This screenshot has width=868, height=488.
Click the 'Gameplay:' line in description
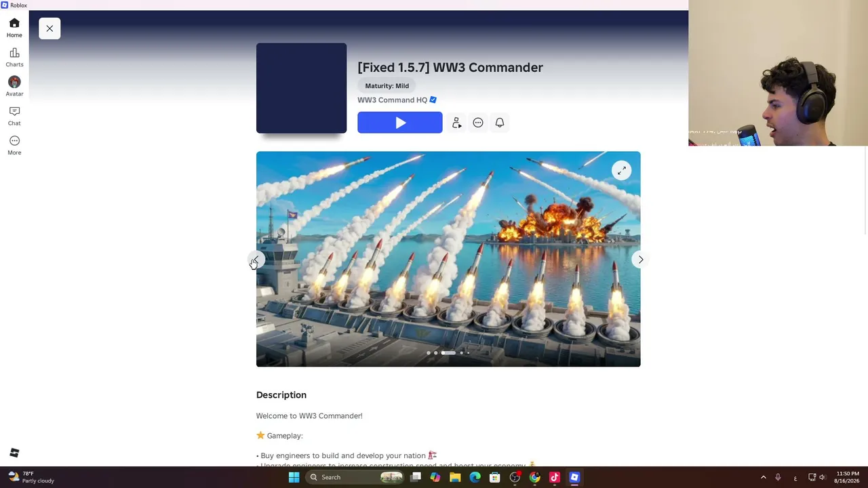click(x=279, y=436)
